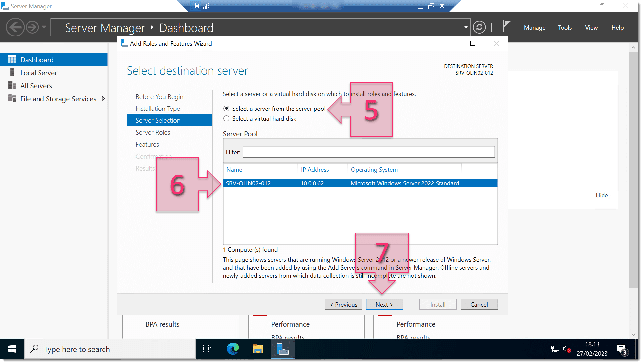
Task: Go to the Features wizard step
Action: (x=147, y=144)
